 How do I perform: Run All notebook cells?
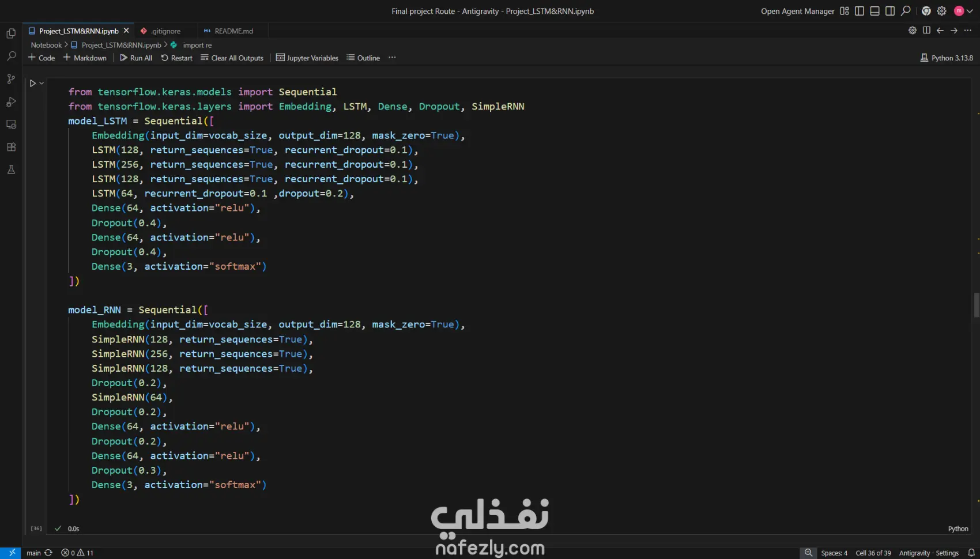tap(136, 58)
